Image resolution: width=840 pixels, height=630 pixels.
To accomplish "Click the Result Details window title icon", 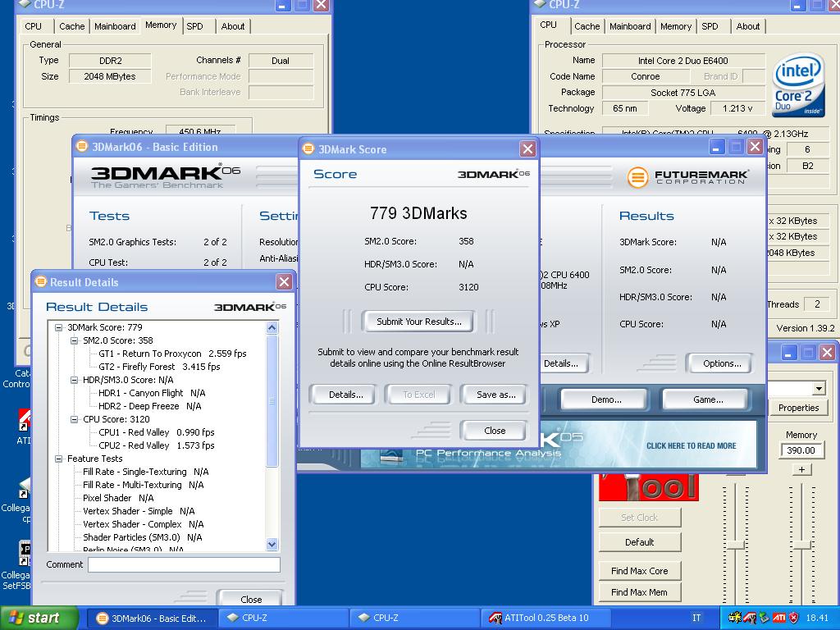I will pyautogui.click(x=41, y=282).
